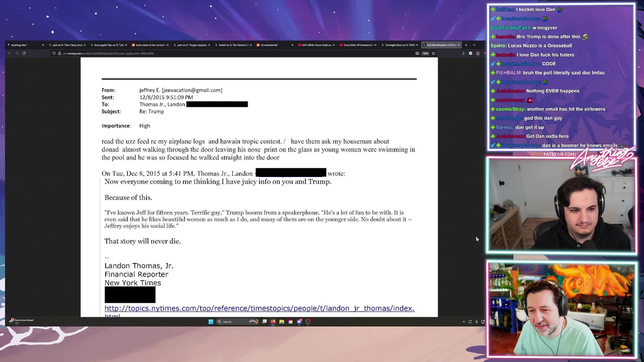This screenshot has height=362, width=644.
Task: Switch to 'LIVE: White House briefs' tab
Action: pyautogui.click(x=316, y=45)
